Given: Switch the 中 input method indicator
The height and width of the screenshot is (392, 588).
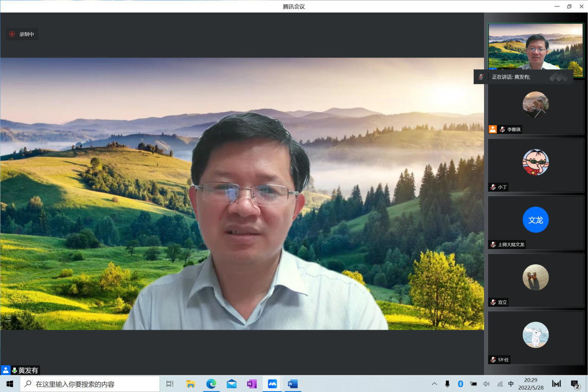Looking at the screenshot, I should click(511, 384).
